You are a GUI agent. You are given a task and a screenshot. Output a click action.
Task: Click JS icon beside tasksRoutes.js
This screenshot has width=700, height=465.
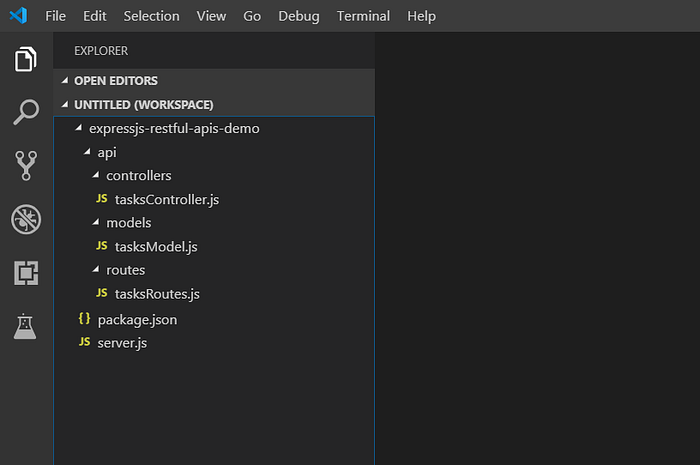click(x=102, y=293)
